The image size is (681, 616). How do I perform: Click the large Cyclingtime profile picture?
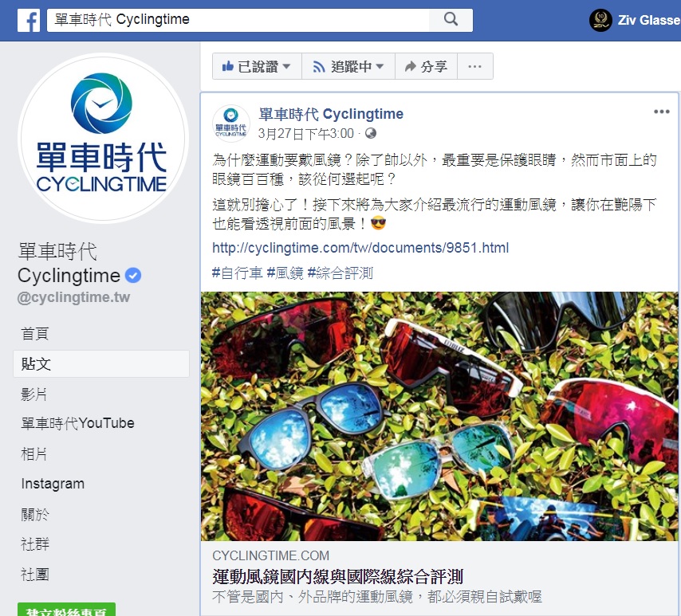[103, 138]
